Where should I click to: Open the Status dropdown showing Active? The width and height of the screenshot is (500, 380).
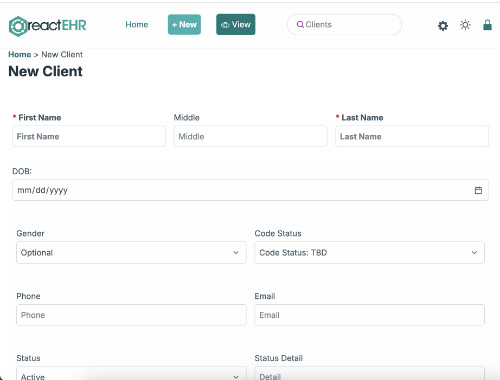coord(131,374)
